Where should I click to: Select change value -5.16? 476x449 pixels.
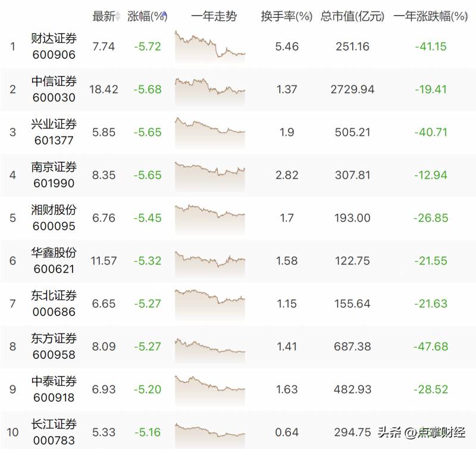point(148,432)
